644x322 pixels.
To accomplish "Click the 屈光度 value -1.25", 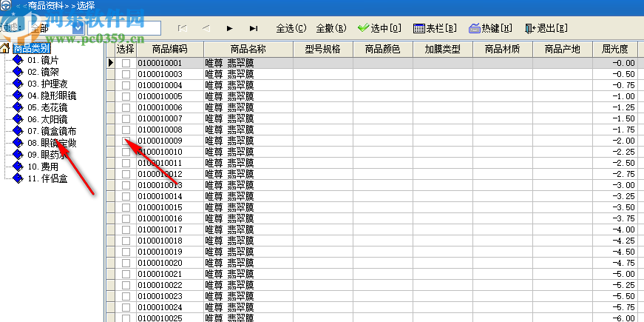I will [x=623, y=107].
